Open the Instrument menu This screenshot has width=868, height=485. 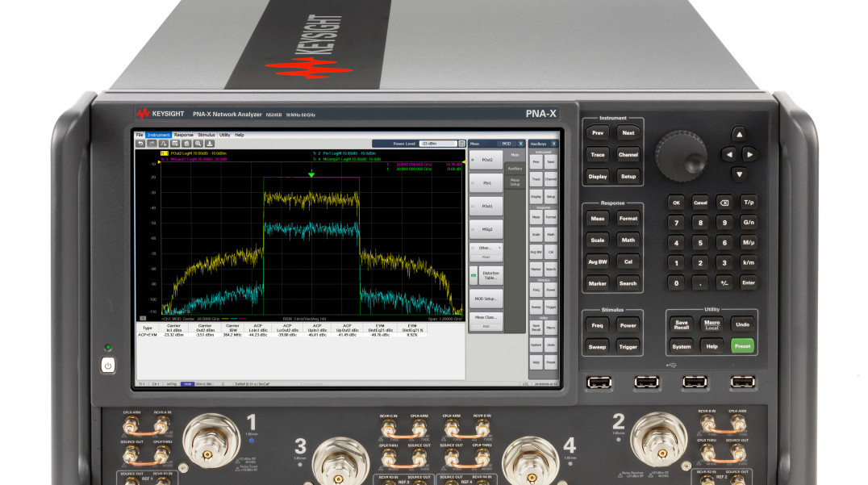point(158,135)
